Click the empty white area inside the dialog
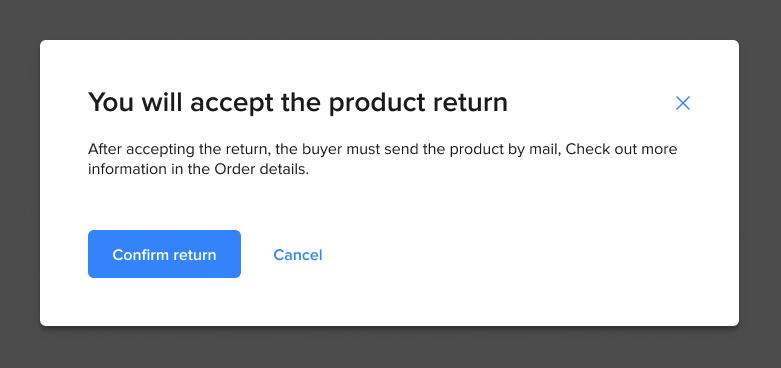This screenshot has height=368, width=781. [523, 254]
